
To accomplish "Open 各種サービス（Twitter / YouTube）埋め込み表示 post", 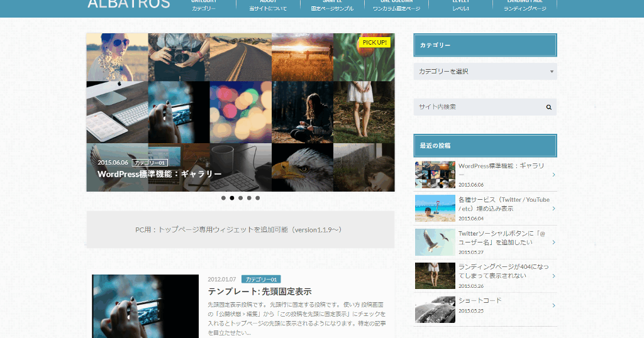I will 504,204.
